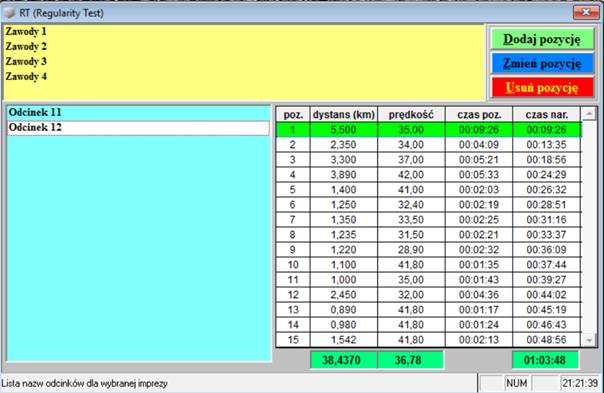Click scrollbar up arrow of the table
The image size is (604, 393).
[589, 114]
